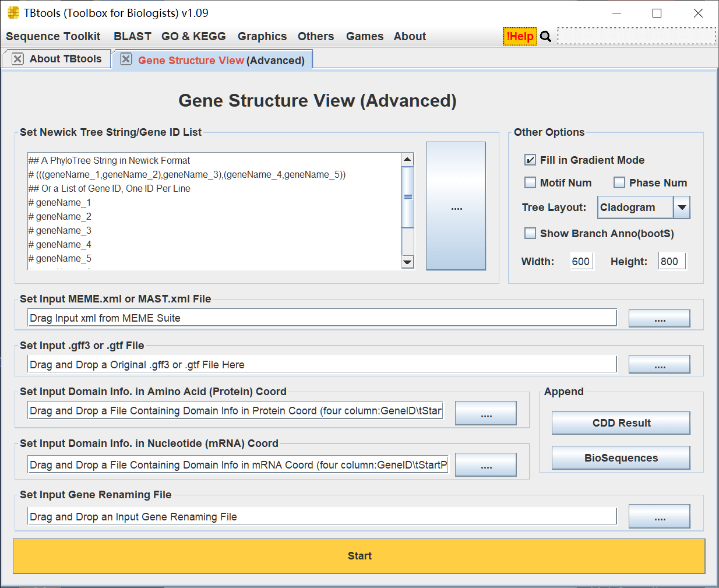Click the dashed search box in menu bar

click(637, 36)
